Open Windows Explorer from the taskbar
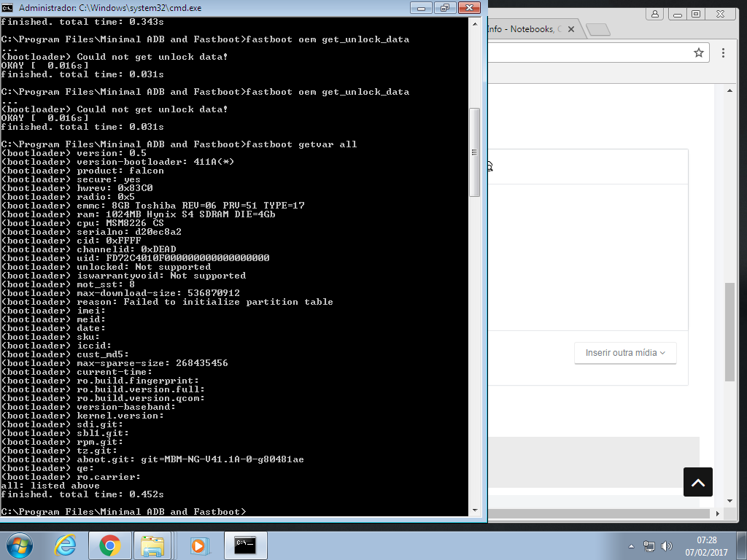This screenshot has height=560, width=747. pyautogui.click(x=152, y=545)
